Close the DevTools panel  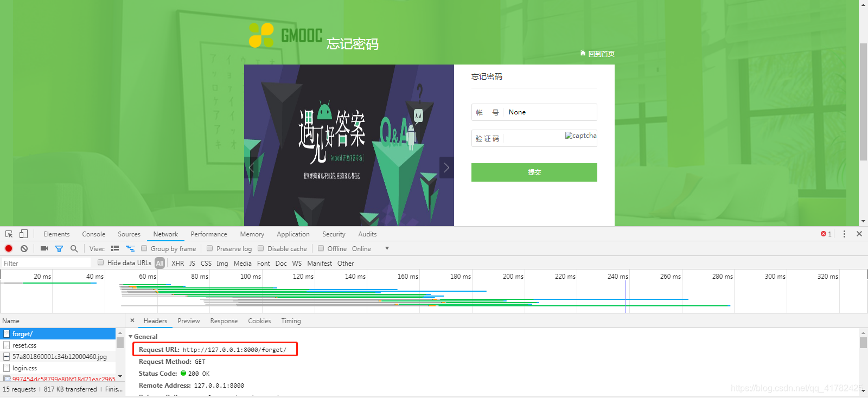[x=859, y=234]
